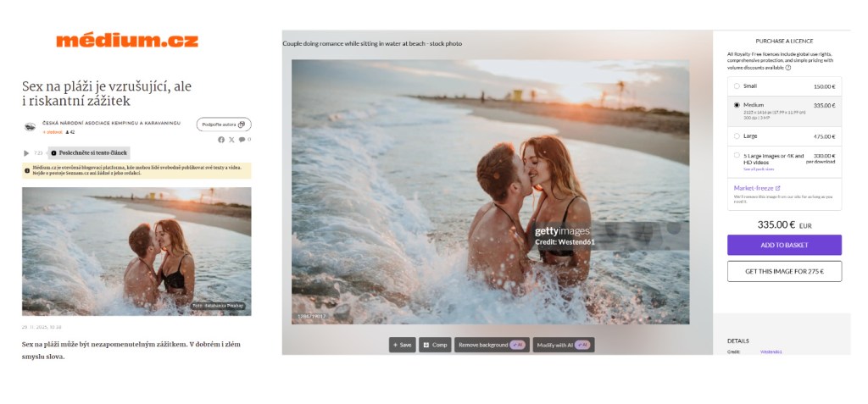Click the Facebook share icon
This screenshot has height=404, width=868.
click(x=221, y=140)
